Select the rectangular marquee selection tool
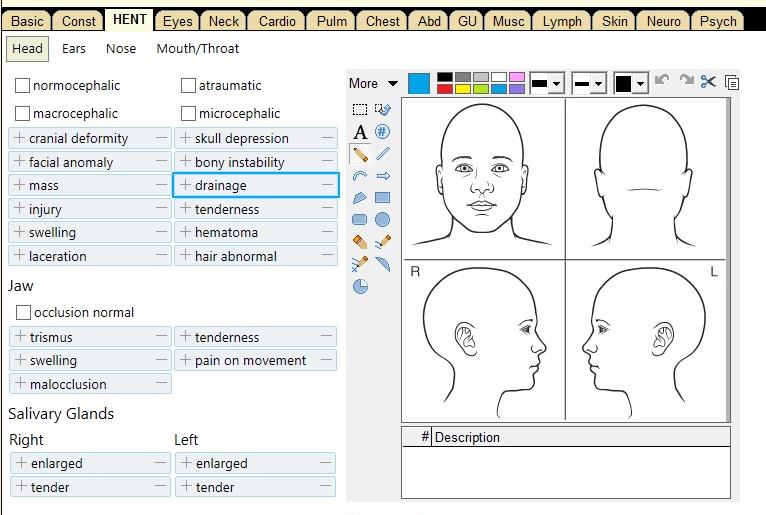 click(360, 110)
